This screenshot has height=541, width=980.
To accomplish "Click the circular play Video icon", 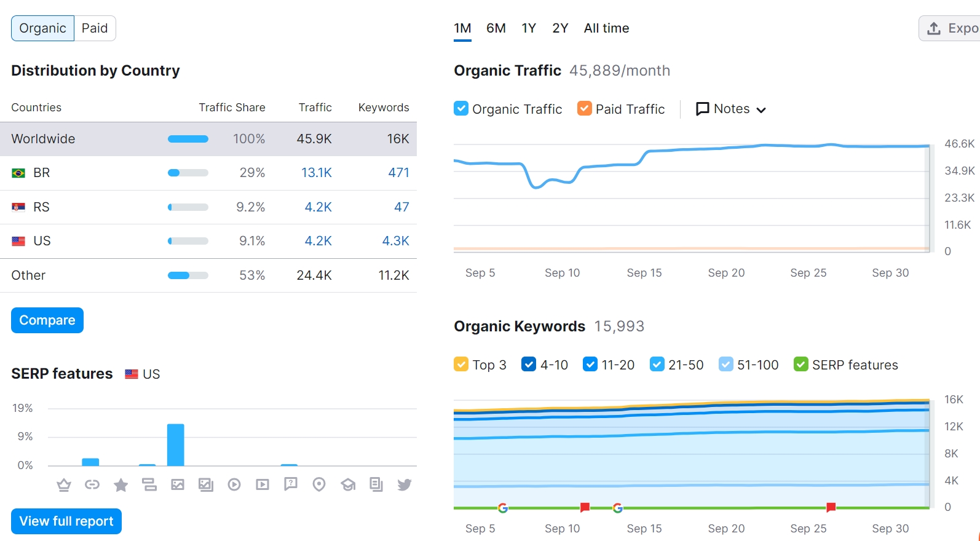I will click(234, 485).
